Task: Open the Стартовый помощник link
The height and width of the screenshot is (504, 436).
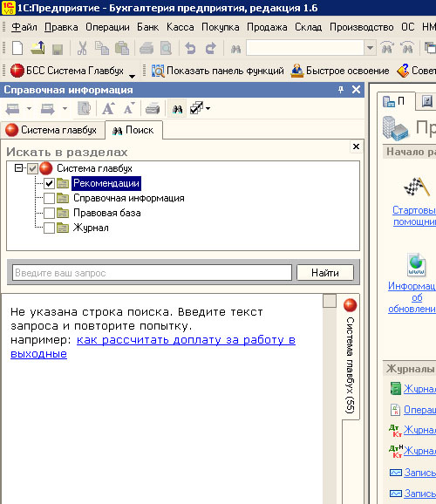Action: [x=414, y=215]
